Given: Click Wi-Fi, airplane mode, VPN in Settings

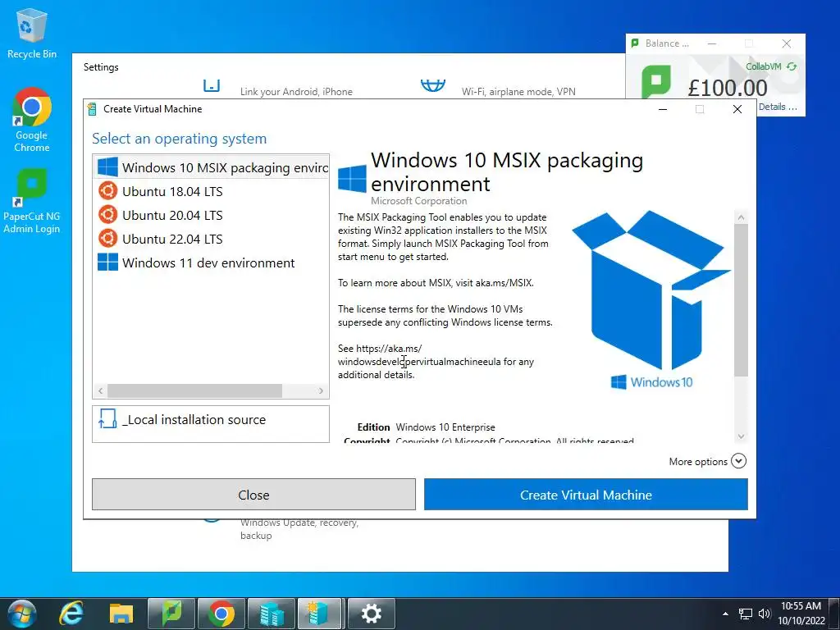Looking at the screenshot, I should (x=518, y=92).
